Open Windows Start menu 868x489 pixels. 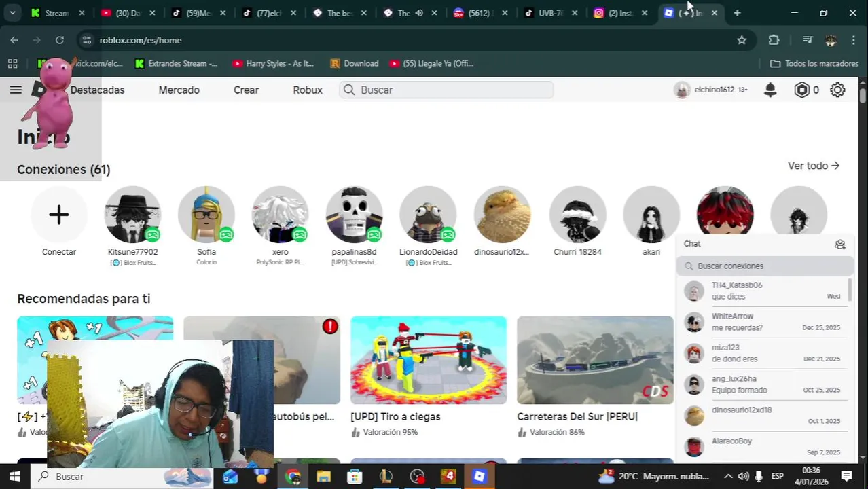tap(15, 477)
